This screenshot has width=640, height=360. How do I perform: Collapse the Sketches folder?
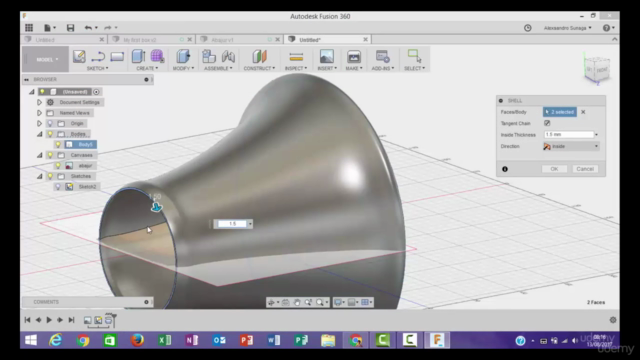click(x=40, y=176)
